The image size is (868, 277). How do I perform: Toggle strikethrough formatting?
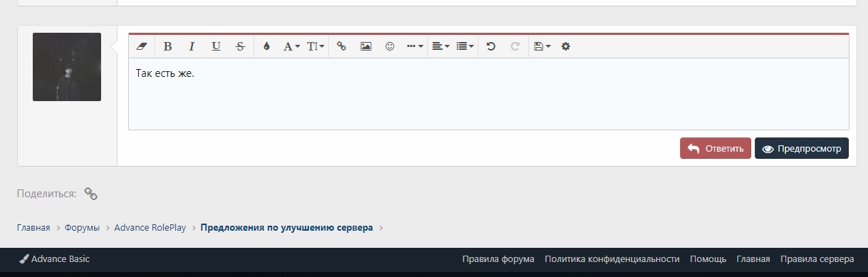pos(240,46)
